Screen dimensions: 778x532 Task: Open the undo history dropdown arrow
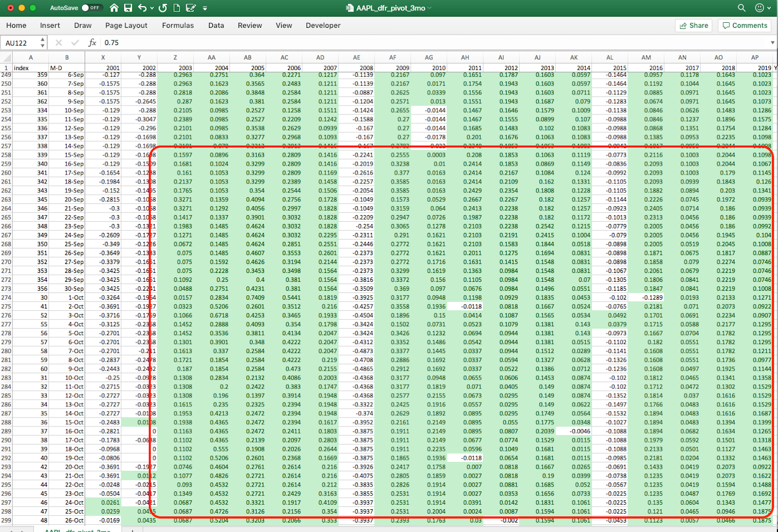(152, 8)
